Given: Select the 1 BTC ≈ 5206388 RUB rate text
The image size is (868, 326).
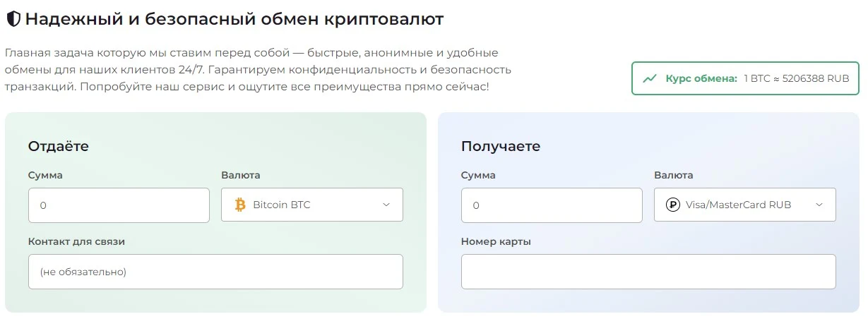Looking at the screenshot, I should pyautogui.click(x=797, y=78).
